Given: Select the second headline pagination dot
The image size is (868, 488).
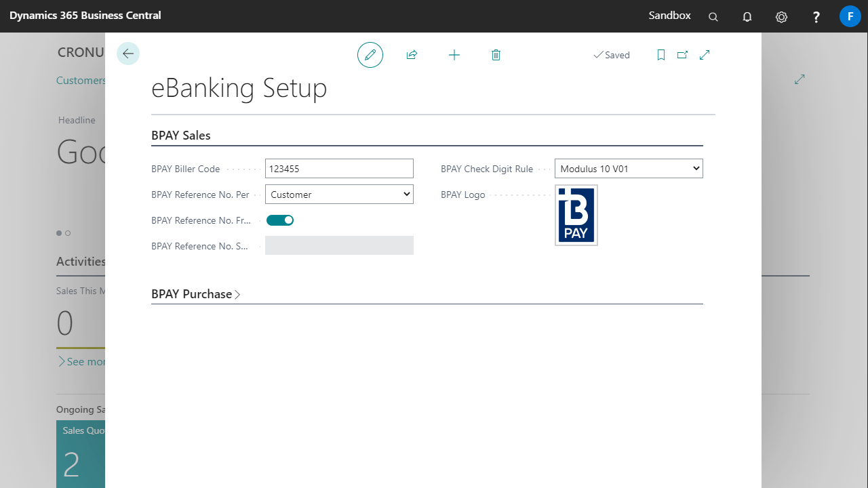Looking at the screenshot, I should click(68, 233).
